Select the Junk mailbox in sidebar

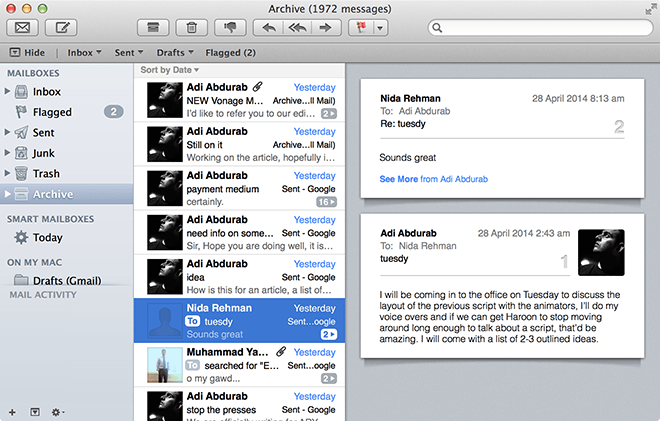click(45, 153)
